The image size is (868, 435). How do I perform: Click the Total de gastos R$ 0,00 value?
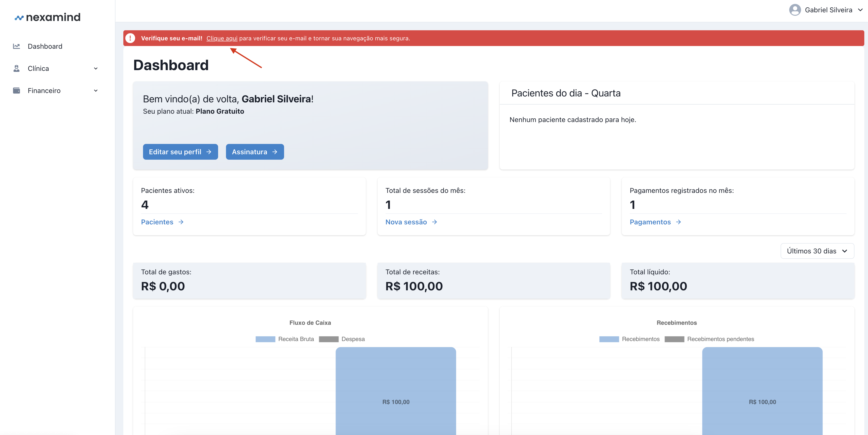point(163,286)
